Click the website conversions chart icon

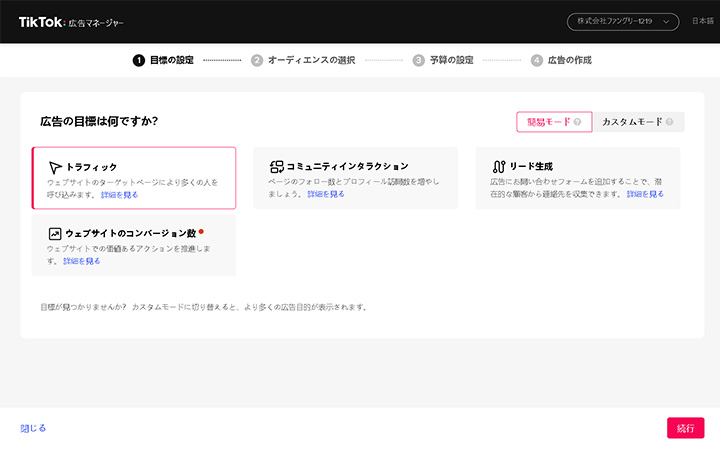55,233
